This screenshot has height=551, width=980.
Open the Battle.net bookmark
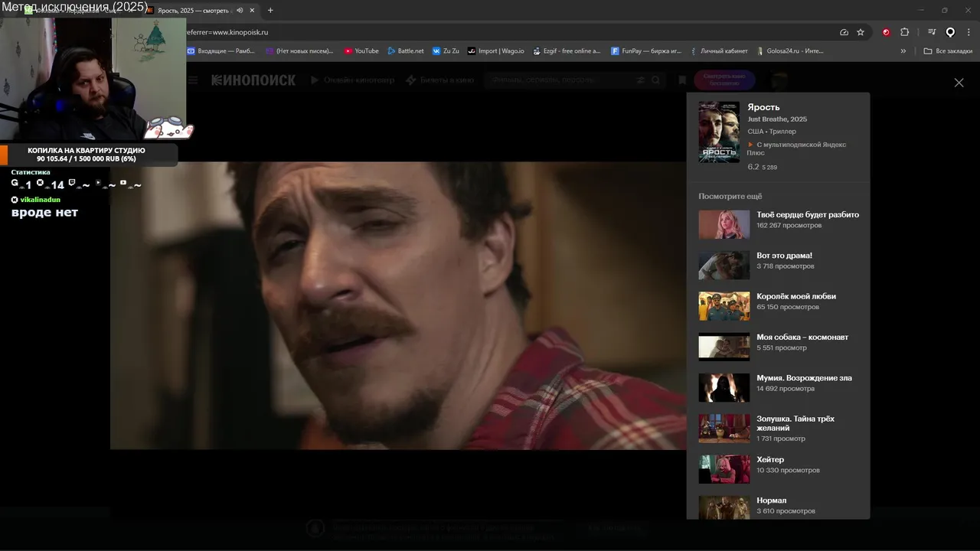click(406, 51)
